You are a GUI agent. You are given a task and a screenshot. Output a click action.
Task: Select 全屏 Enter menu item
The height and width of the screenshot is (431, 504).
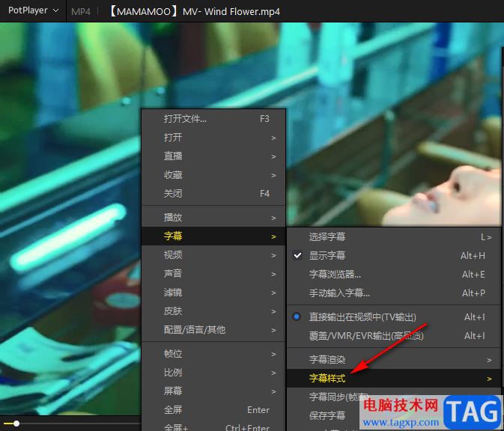point(213,410)
